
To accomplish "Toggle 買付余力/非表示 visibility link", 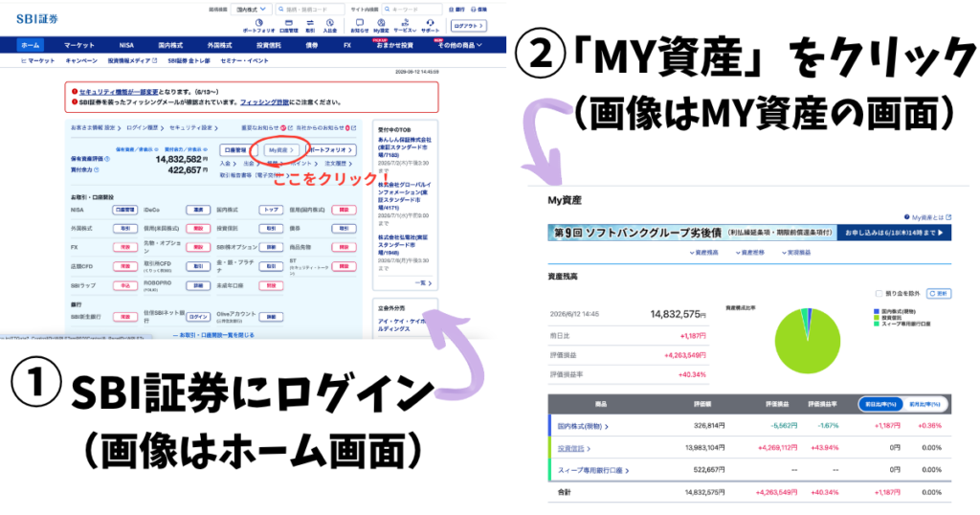I will pyautogui.click(x=186, y=149).
